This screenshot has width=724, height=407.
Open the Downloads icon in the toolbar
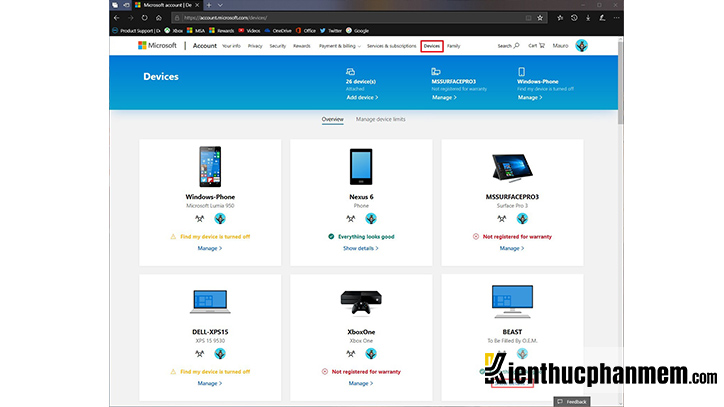click(x=588, y=18)
